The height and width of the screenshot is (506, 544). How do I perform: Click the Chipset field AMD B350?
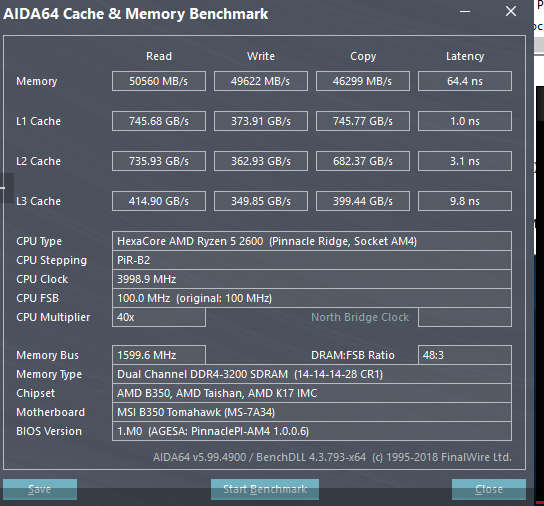point(312,393)
